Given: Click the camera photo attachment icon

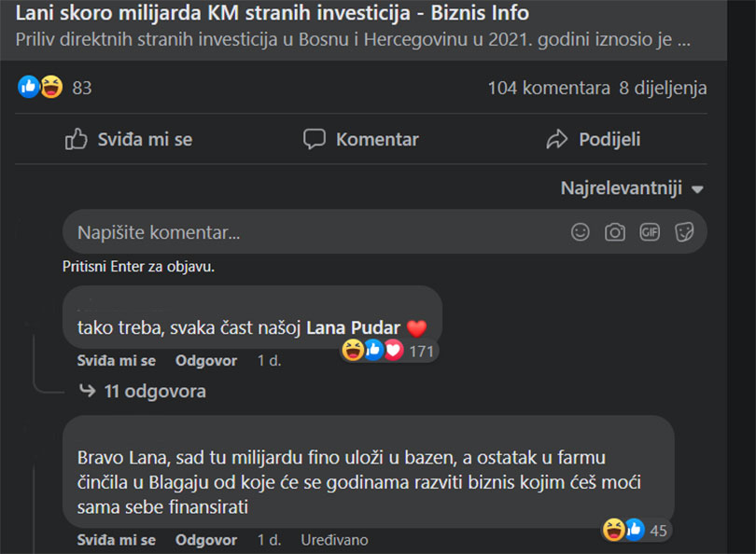Looking at the screenshot, I should [615, 232].
